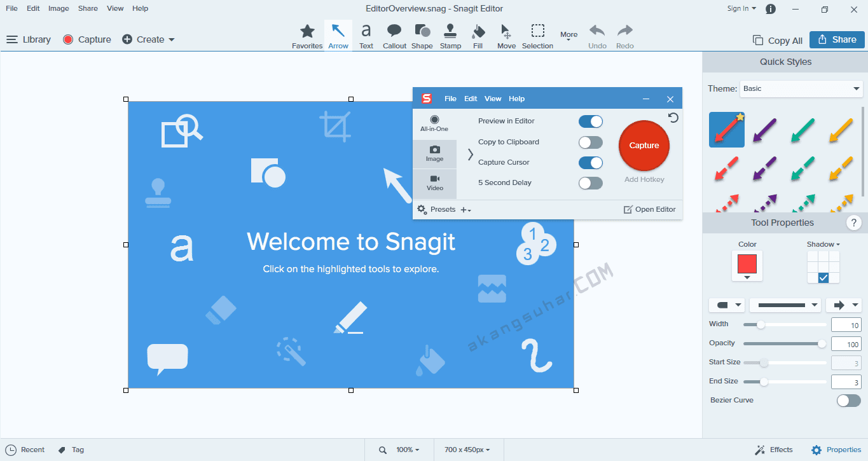This screenshot has width=868, height=461.
Task: Select Video capture mode
Action: tap(434, 183)
